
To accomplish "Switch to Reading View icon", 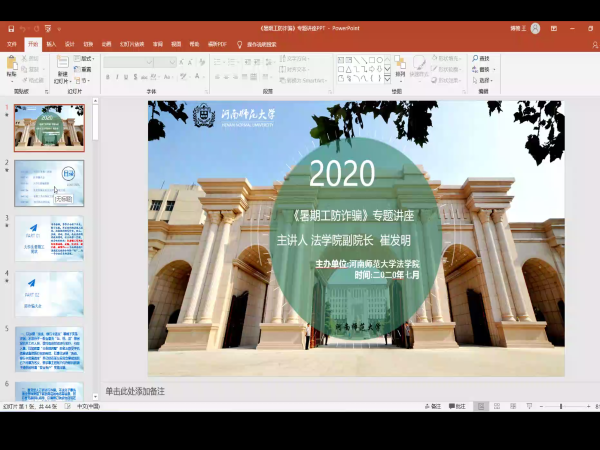I will point(513,406).
